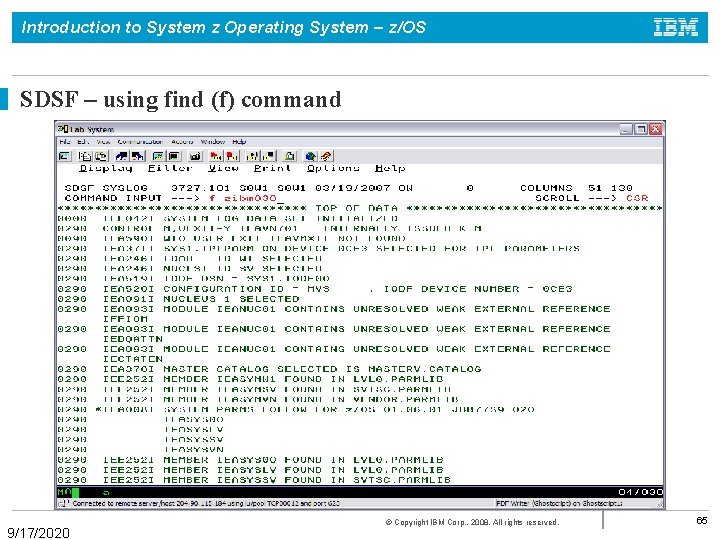
Task: Click the PDF Writer printer status bar entry
Action: click(x=559, y=504)
